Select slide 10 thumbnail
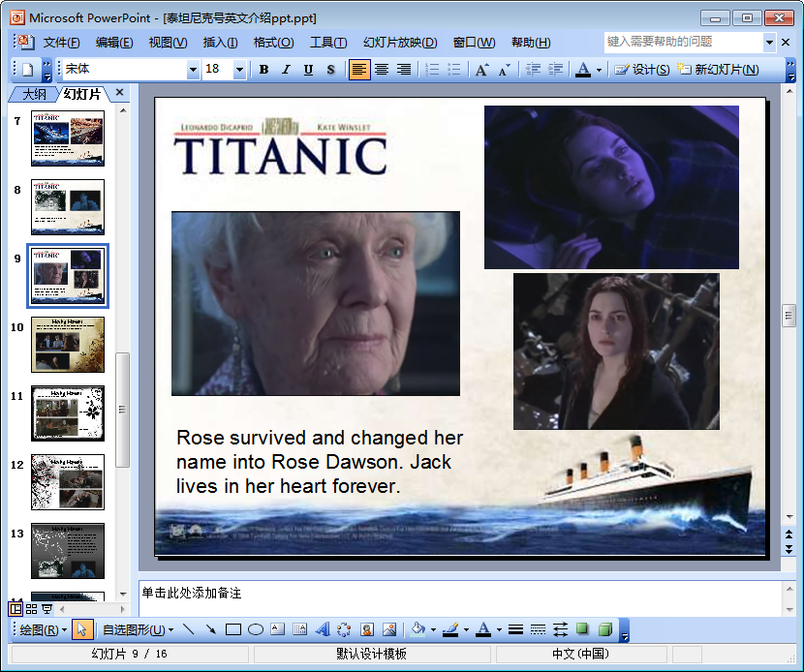The height and width of the screenshot is (672, 804). pos(67,344)
